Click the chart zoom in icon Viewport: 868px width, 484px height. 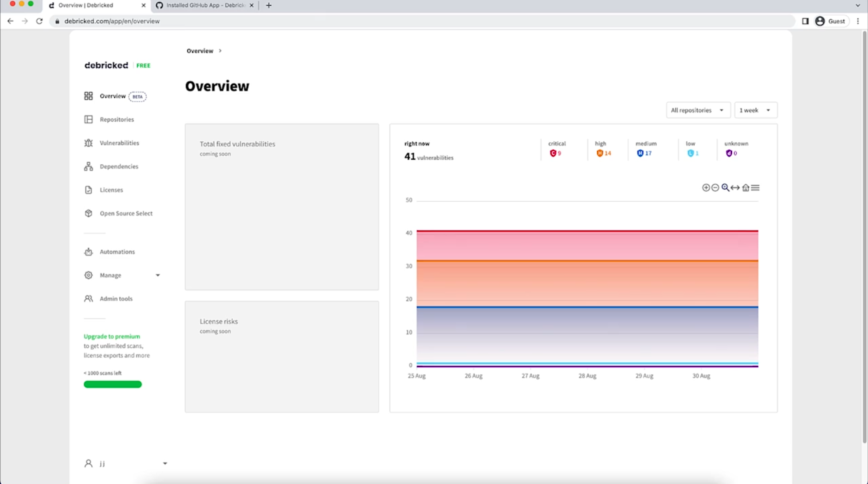click(x=706, y=187)
